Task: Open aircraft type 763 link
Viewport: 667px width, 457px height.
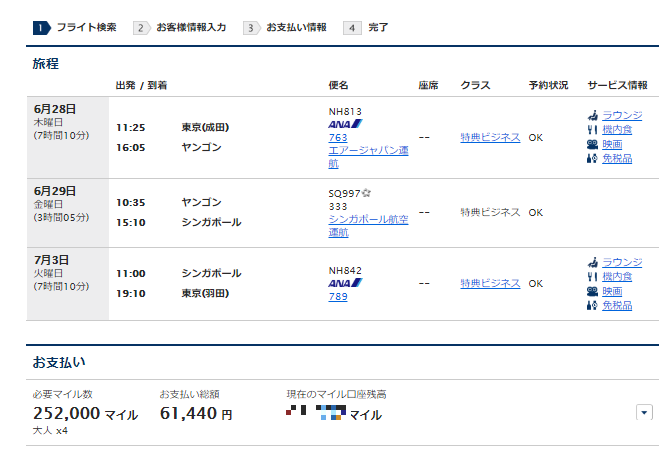Action: pyautogui.click(x=338, y=137)
